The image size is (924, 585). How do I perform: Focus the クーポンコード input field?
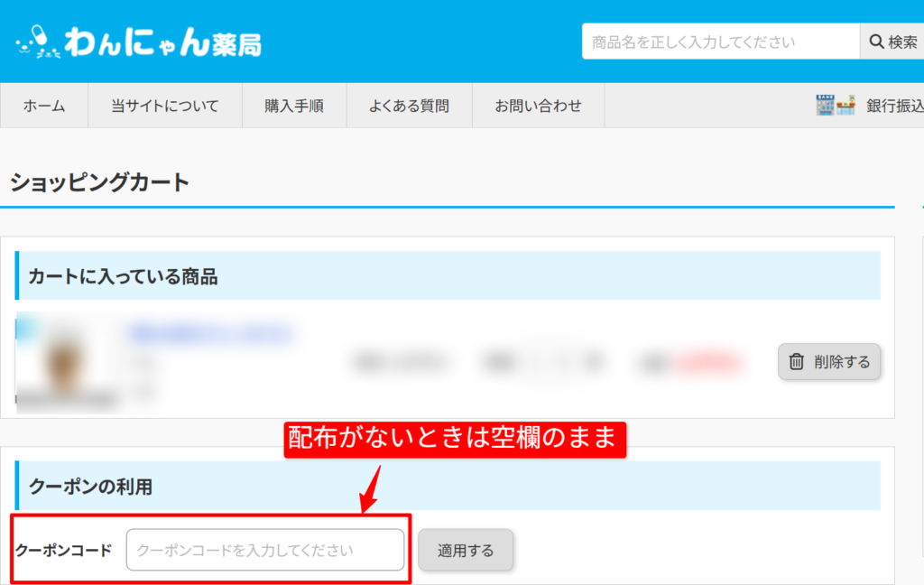265,550
